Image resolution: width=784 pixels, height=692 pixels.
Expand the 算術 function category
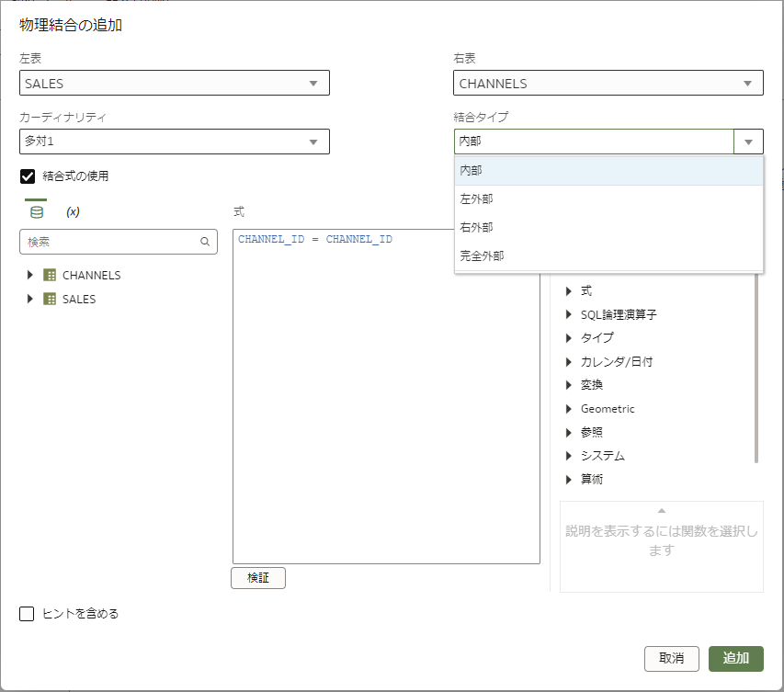click(569, 480)
